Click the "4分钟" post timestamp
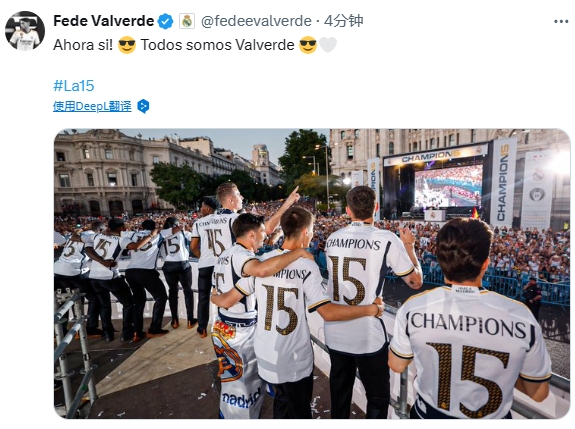The width and height of the screenshot is (575, 429). click(344, 21)
